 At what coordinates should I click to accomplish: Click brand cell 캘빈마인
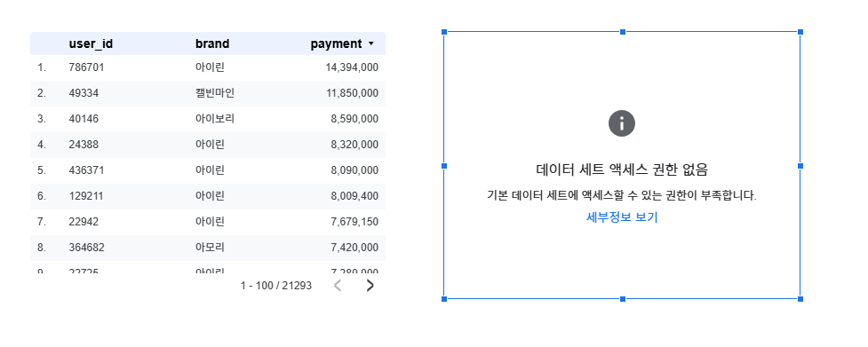[215, 93]
